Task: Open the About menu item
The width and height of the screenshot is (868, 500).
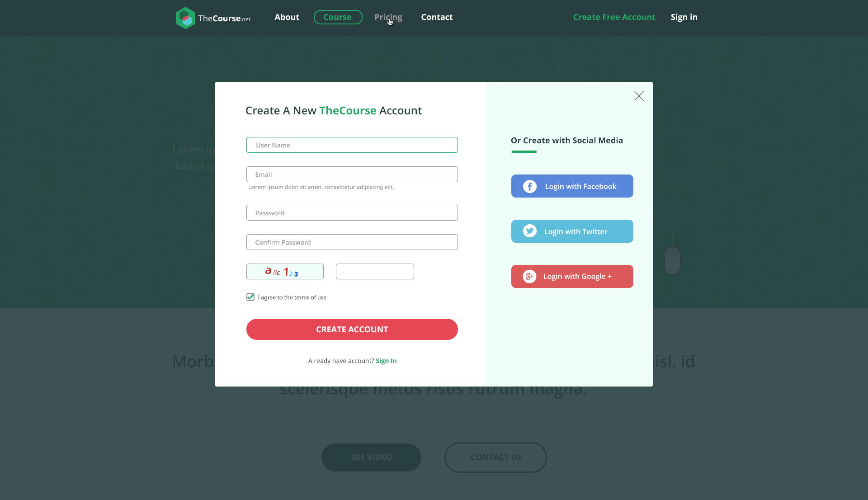Action: pyautogui.click(x=287, y=17)
